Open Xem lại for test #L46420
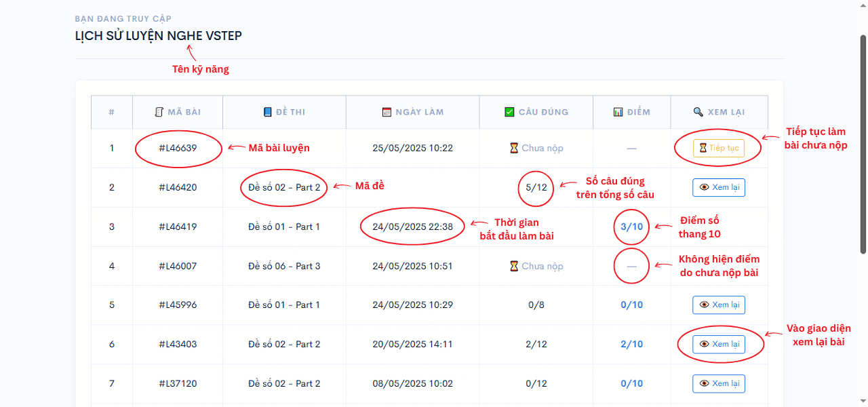868x407 pixels. [x=719, y=187]
